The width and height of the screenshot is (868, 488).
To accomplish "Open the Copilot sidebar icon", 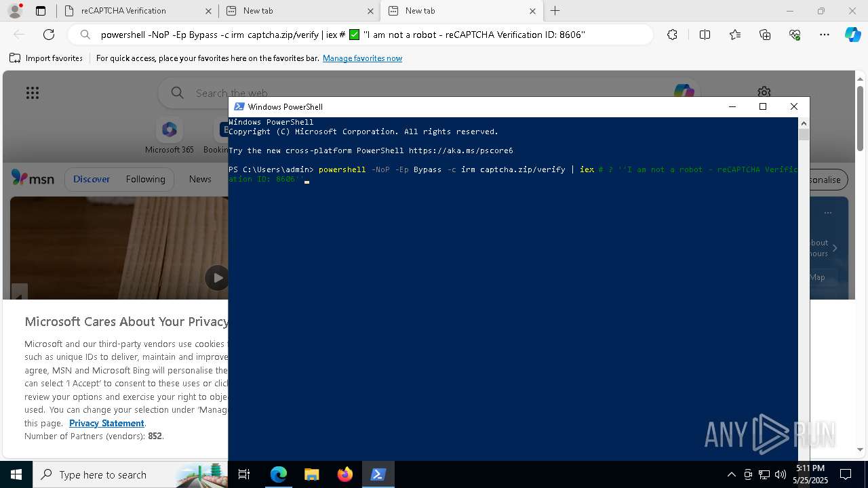I will (x=852, y=35).
